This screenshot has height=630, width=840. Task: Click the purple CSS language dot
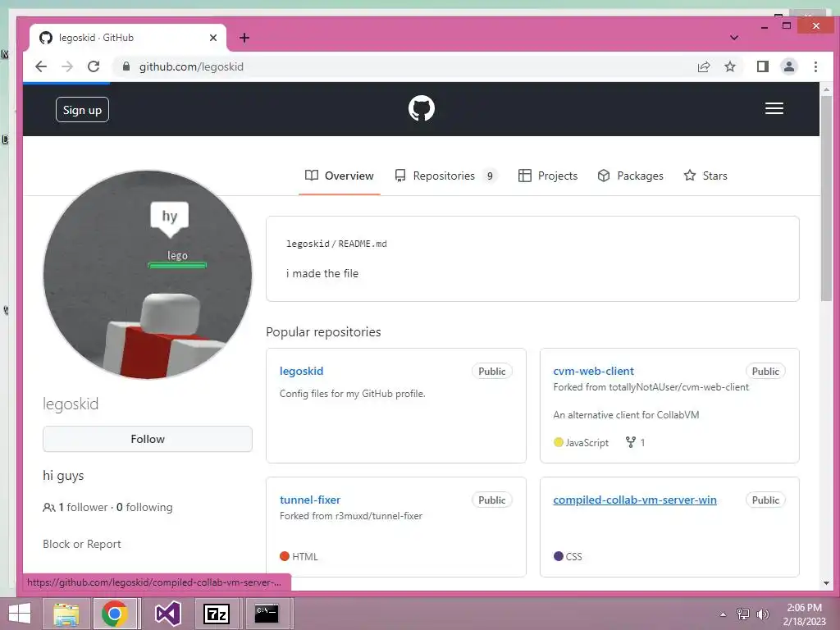(558, 556)
